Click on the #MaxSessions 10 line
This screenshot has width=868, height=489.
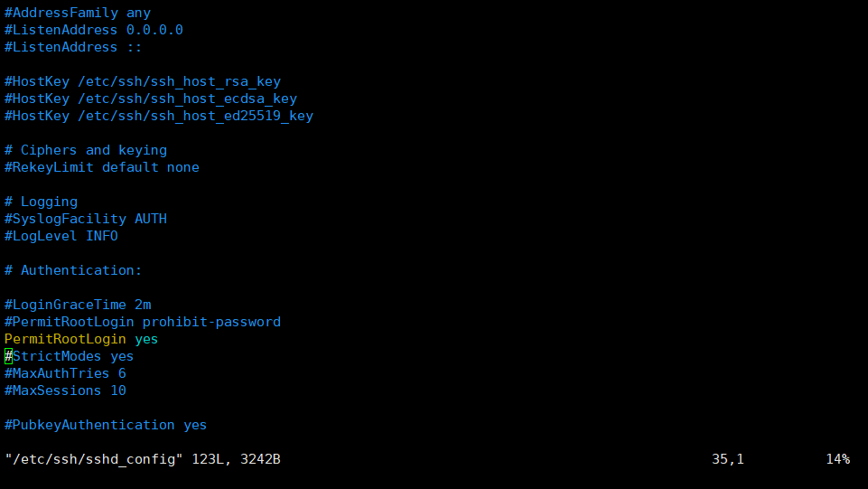click(x=65, y=390)
